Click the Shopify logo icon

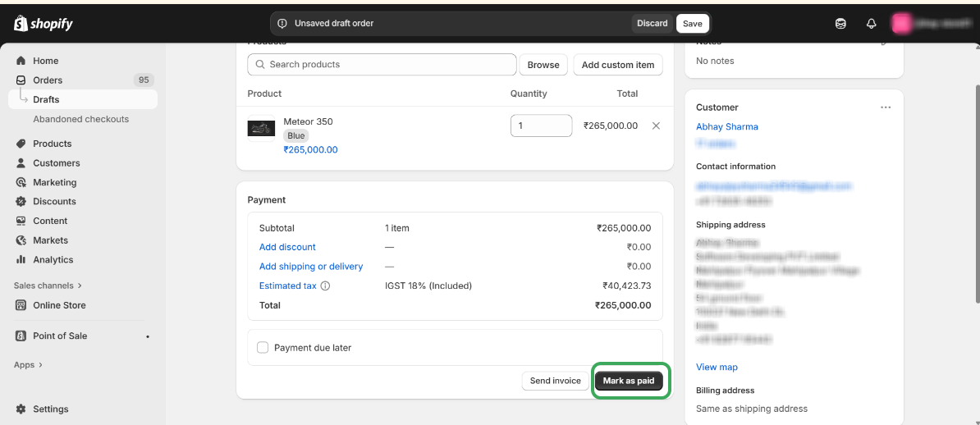[x=21, y=24]
